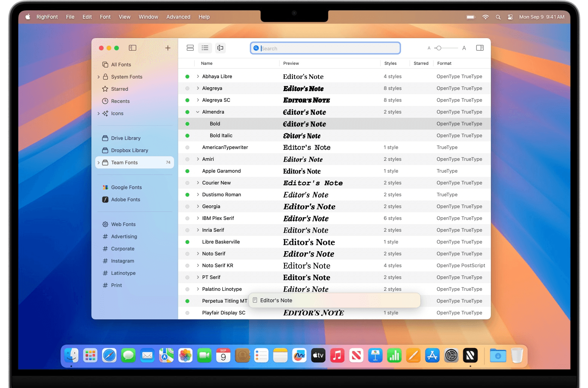Switch to the list view icon
Viewport: 588px width, 388px height.
(x=205, y=48)
